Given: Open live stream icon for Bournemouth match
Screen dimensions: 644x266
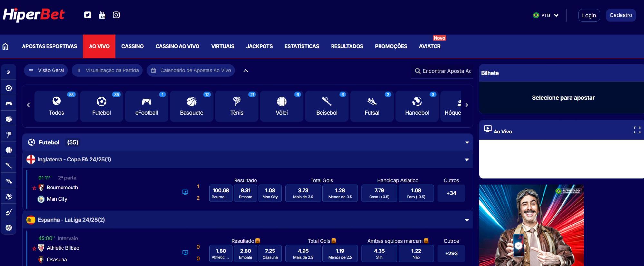Looking at the screenshot, I should click(185, 192).
